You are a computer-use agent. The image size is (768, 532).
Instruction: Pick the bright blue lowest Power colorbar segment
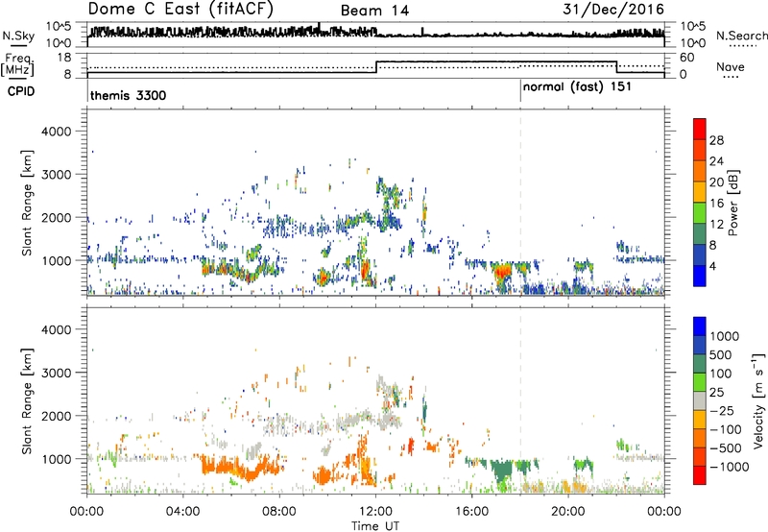click(x=700, y=276)
